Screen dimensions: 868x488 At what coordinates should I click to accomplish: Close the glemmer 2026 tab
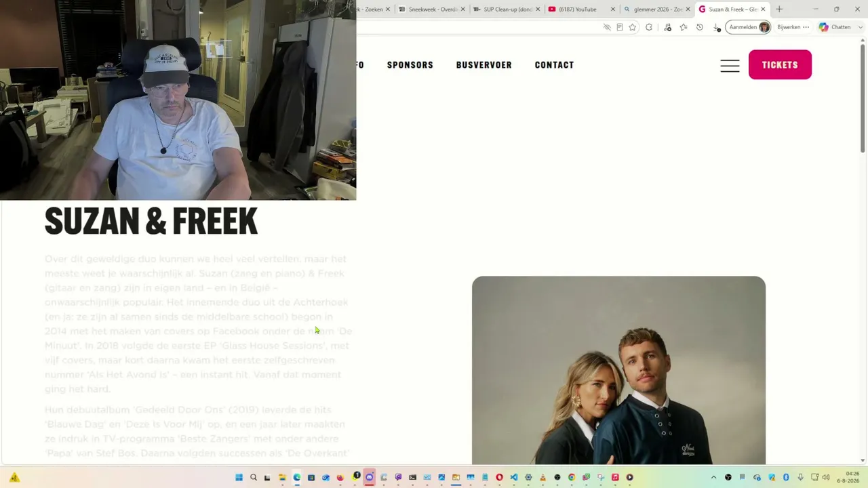click(688, 9)
